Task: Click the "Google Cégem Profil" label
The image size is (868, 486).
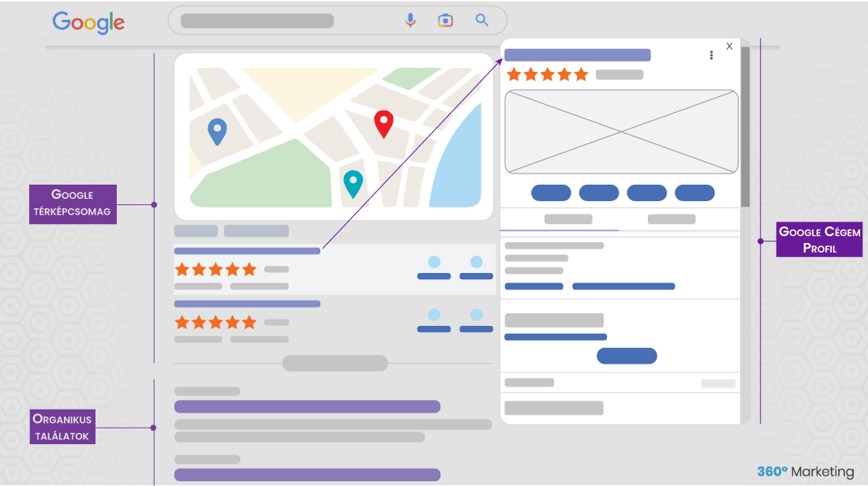Action: (819, 239)
